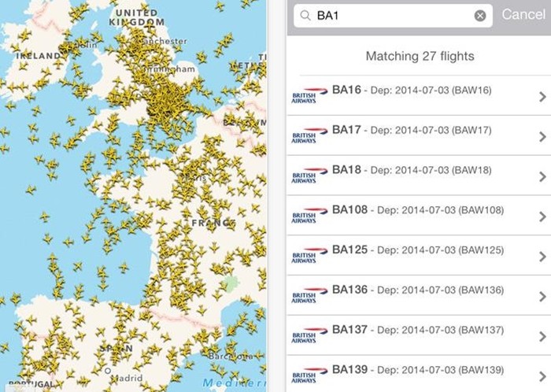Open flight BA108 row

tap(419, 216)
